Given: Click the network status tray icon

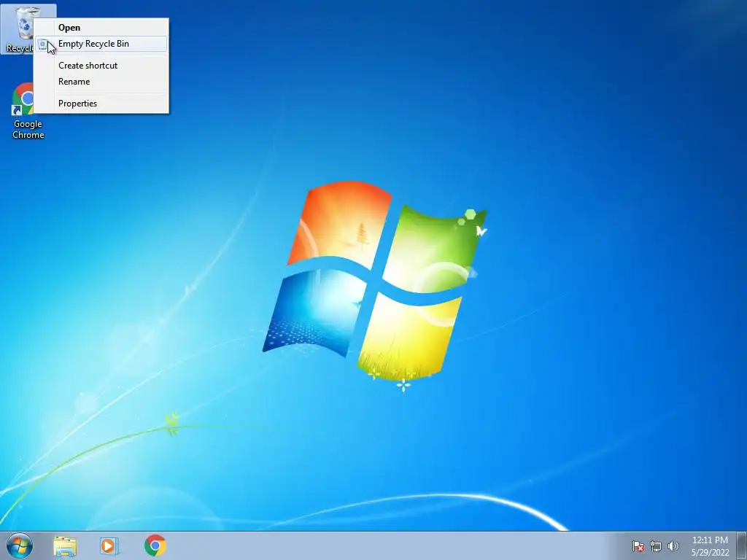Looking at the screenshot, I should [656, 546].
